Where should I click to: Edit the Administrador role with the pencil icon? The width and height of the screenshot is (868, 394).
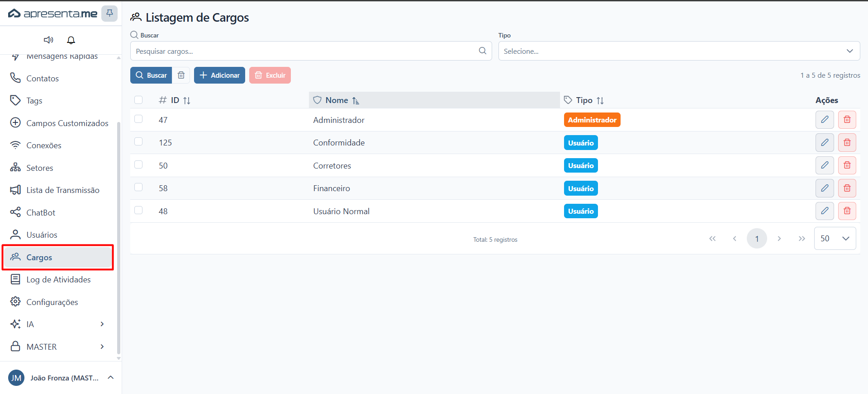[x=825, y=120]
